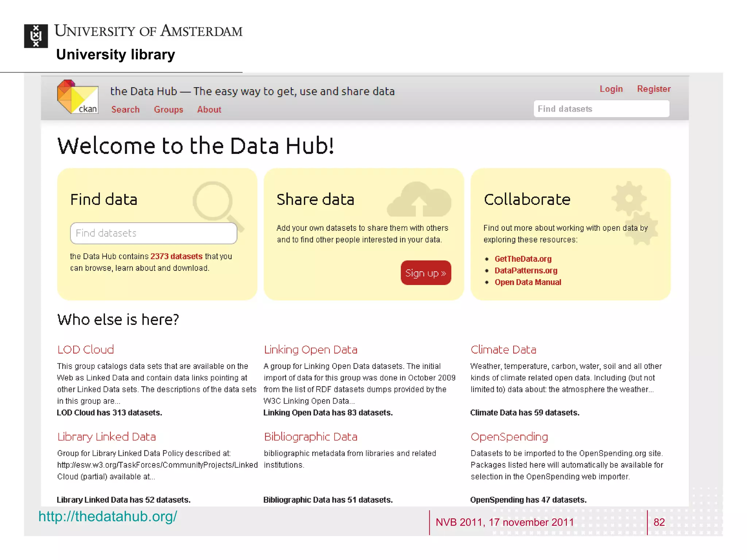This screenshot has height=560, width=747.
Task: Open the Search menu item
Action: pos(125,109)
